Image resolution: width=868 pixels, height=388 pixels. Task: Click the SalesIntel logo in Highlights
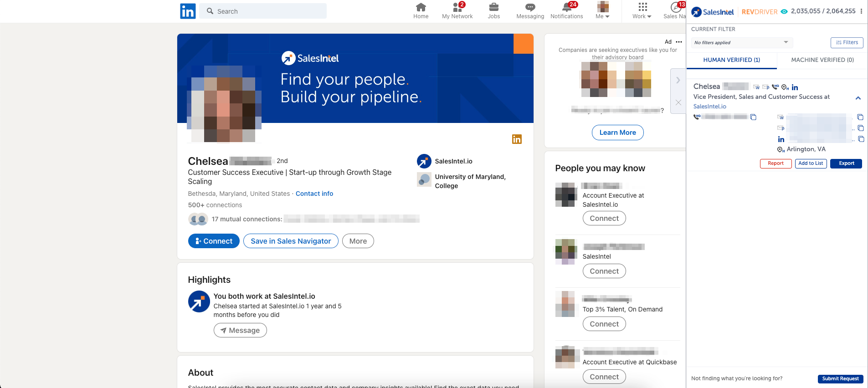[x=199, y=301]
